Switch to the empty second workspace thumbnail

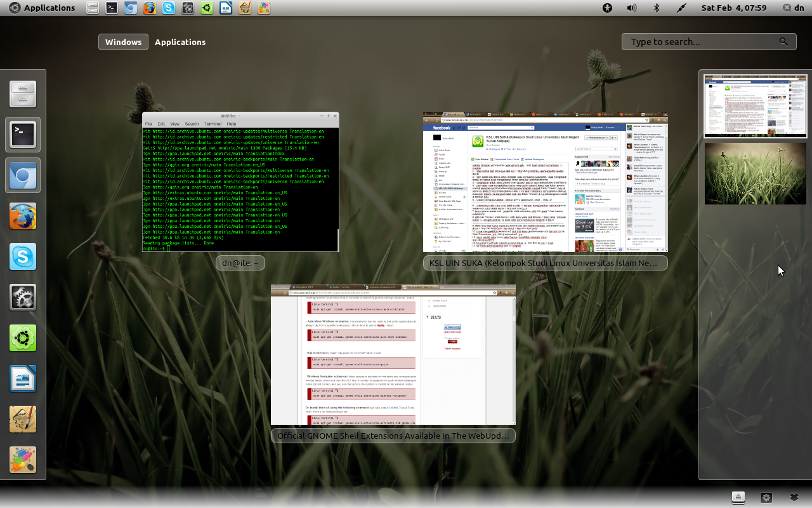tap(755, 173)
